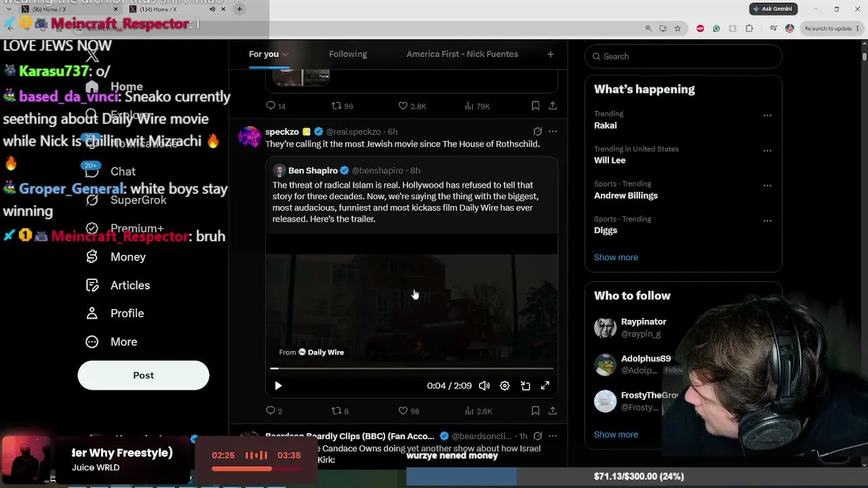Open the Home icon in X sidebar
This screenshot has width=868, height=488.
tap(92, 87)
